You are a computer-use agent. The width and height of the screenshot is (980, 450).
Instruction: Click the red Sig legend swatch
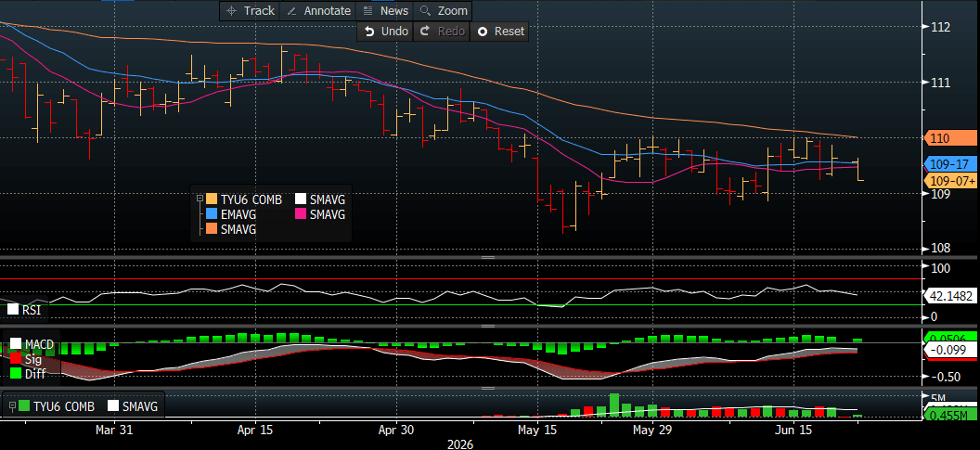click(x=16, y=359)
